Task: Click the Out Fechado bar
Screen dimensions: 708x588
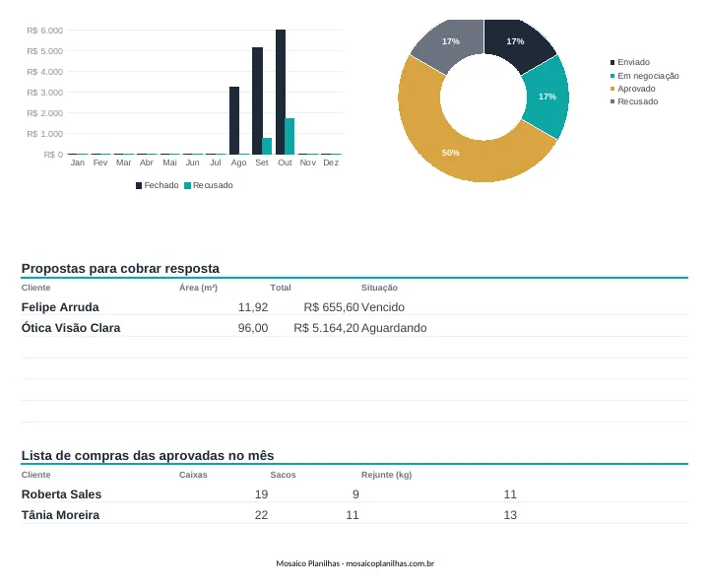Action: click(281, 93)
